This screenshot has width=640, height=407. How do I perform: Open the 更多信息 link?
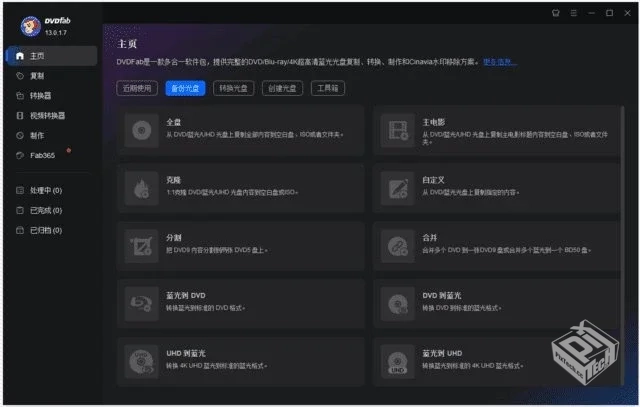tap(500, 62)
